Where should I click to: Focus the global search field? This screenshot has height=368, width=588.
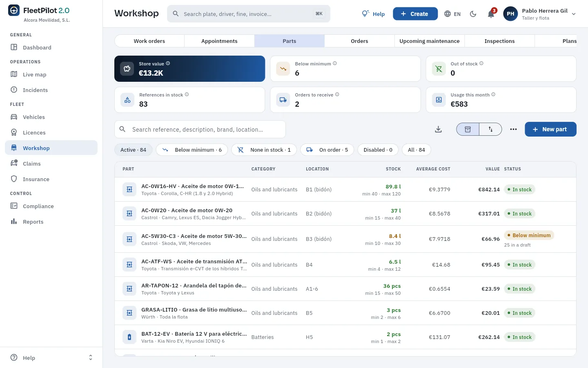249,14
